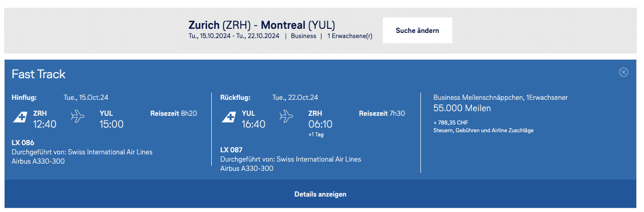Click the Reisezeit 8h20 duration

point(174,113)
